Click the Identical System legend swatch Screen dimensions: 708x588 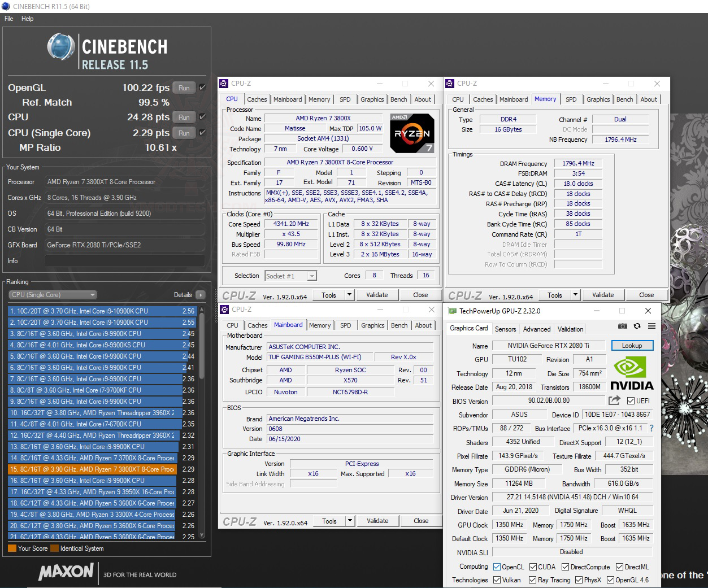pyautogui.click(x=54, y=548)
